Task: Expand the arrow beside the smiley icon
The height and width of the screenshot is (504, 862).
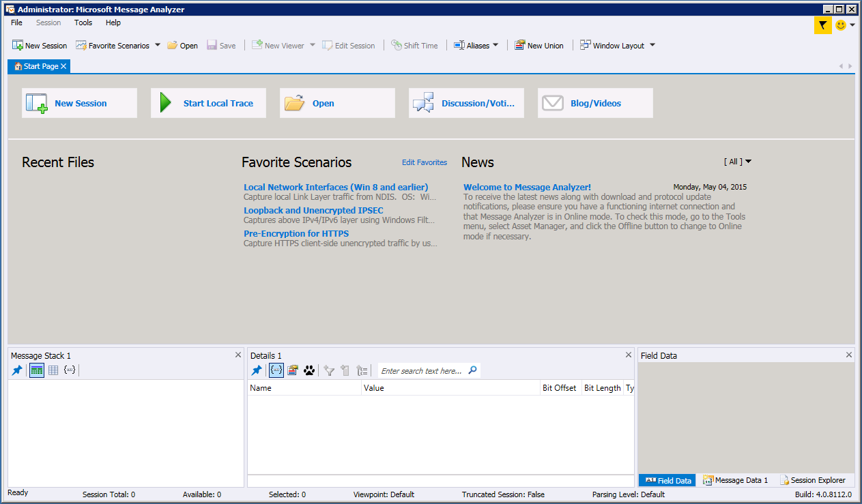Action: click(x=852, y=25)
